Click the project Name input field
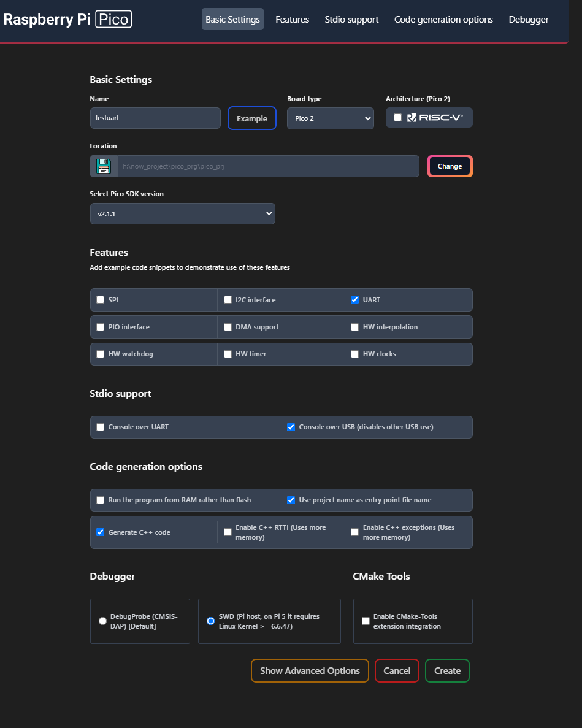This screenshot has width=582, height=728. 156,118
